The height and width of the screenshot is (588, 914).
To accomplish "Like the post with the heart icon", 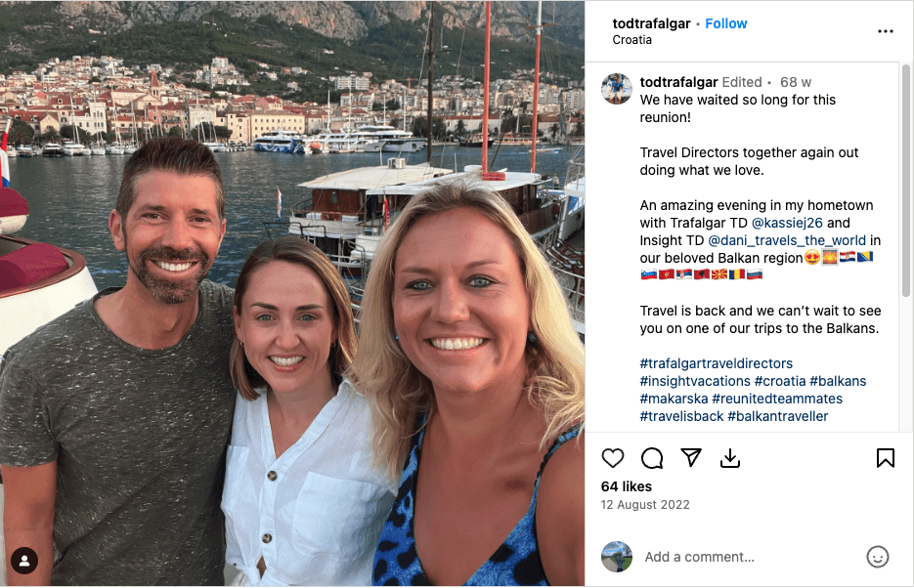I will click(613, 458).
